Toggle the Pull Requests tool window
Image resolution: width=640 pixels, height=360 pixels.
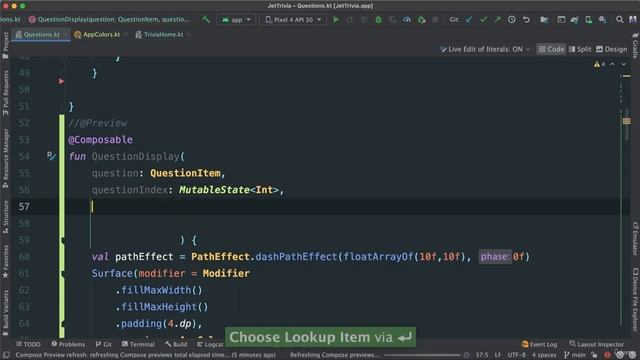coord(5,92)
